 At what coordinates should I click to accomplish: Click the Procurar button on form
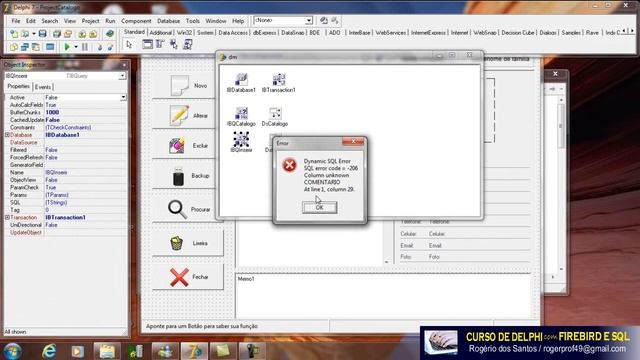click(x=188, y=209)
